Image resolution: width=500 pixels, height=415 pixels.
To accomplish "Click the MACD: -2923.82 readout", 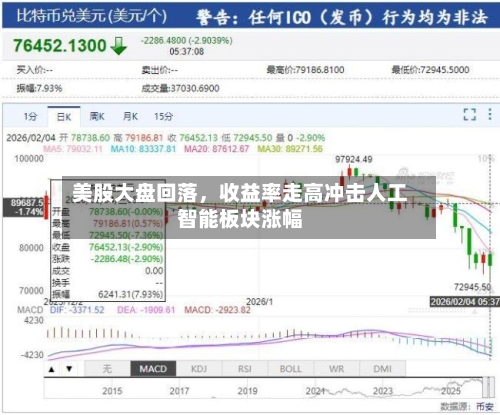I will [x=217, y=310].
